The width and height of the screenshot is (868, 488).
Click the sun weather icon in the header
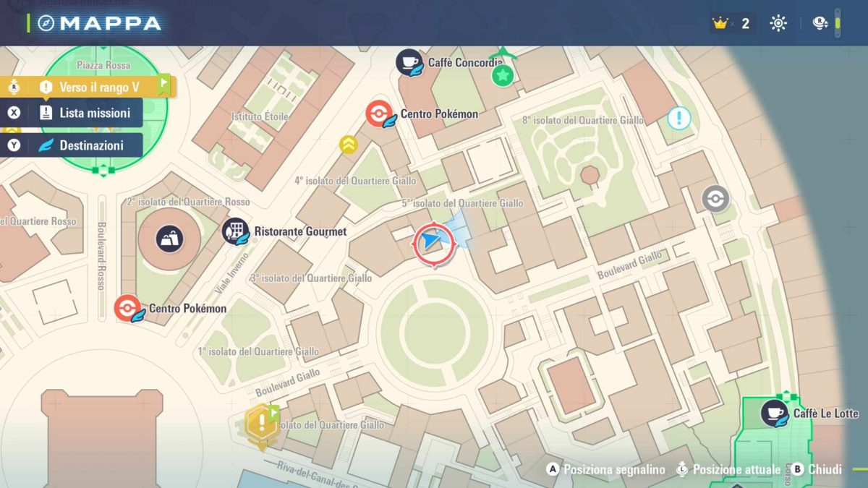[778, 23]
